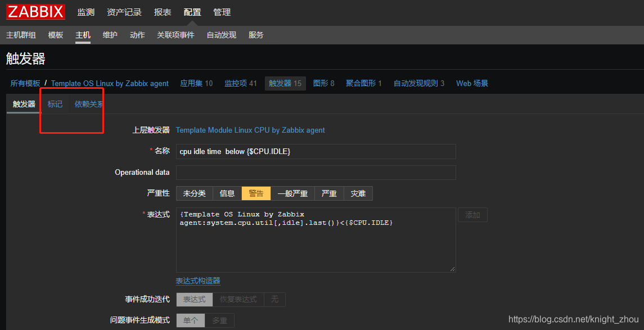
Task: Go to 关联项事件 submenu
Action: click(175, 35)
